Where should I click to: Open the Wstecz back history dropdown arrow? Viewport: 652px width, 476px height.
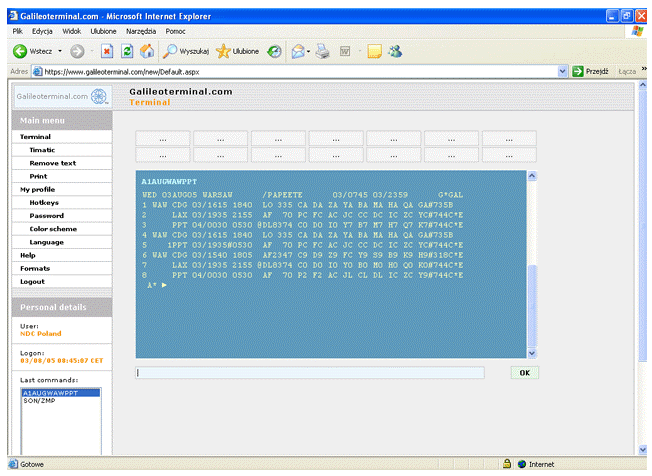click(x=60, y=52)
